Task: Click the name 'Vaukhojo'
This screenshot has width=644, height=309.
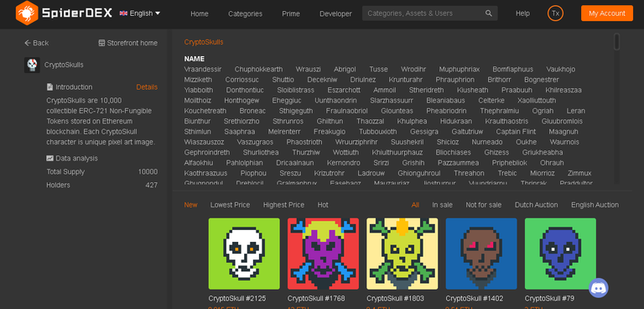Action: point(561,69)
